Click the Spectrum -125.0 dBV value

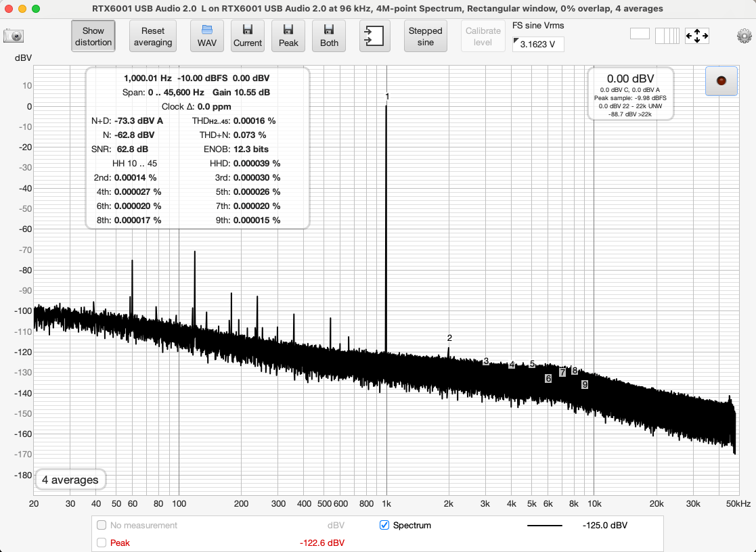[605, 526]
